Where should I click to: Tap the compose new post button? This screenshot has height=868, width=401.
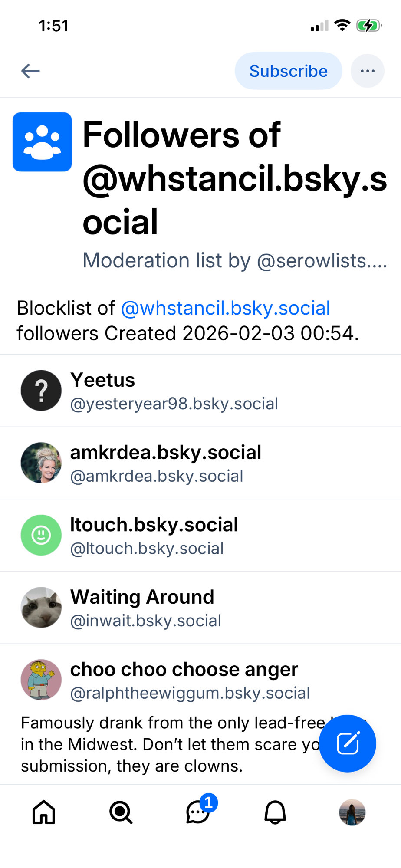click(x=347, y=743)
